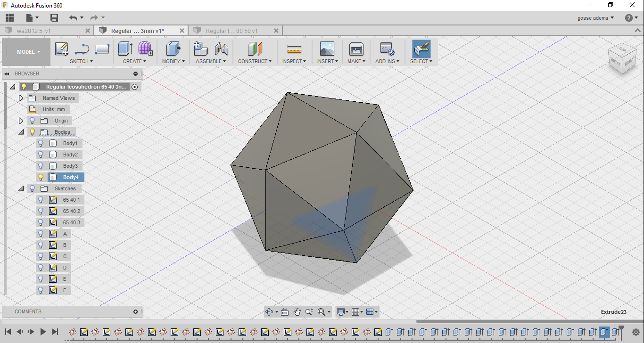This screenshot has width=644, height=343.
Task: Click the Create Form sculpt icon
Action: [x=145, y=49]
